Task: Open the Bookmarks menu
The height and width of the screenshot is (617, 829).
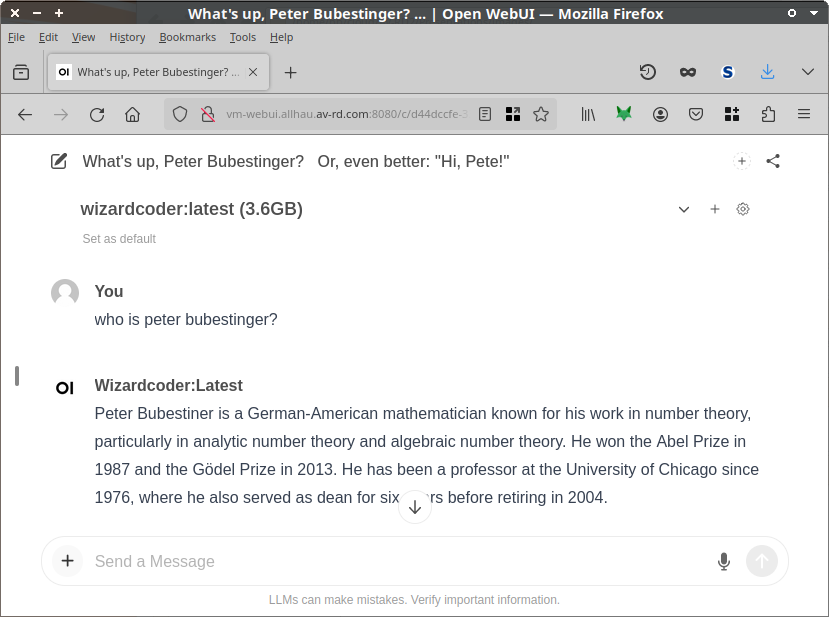Action: (x=187, y=37)
